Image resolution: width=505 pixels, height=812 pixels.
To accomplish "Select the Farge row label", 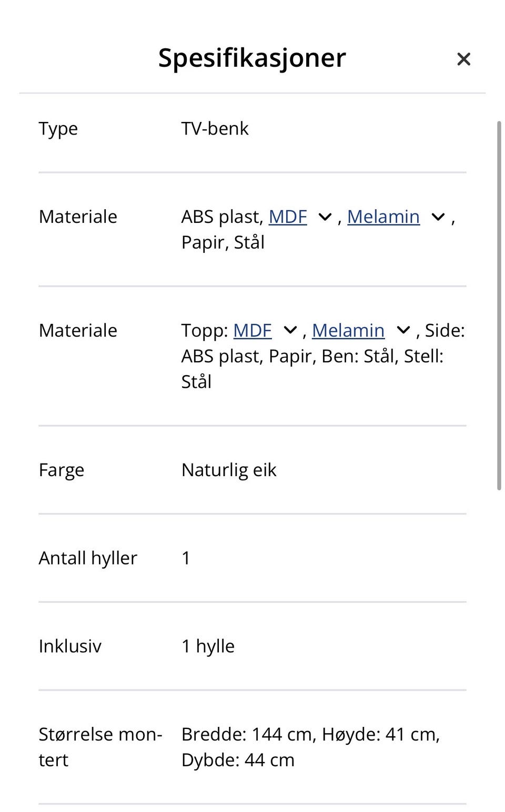I will (x=62, y=470).
